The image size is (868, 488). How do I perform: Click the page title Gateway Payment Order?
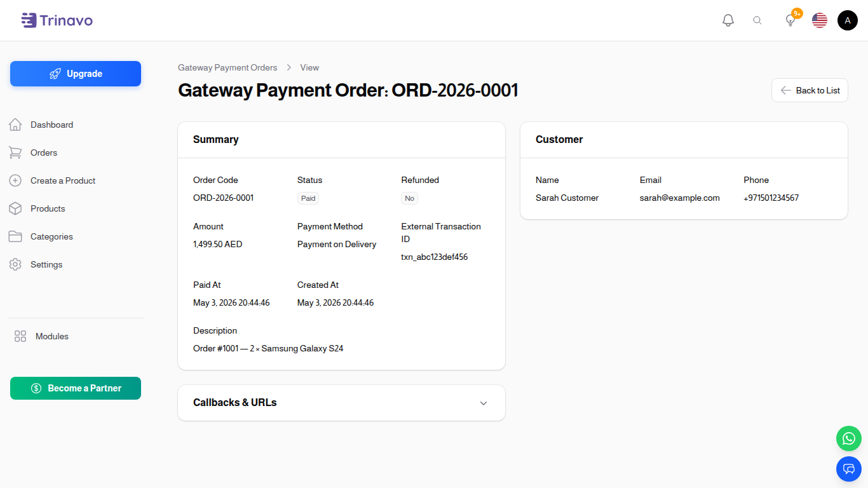pos(348,90)
